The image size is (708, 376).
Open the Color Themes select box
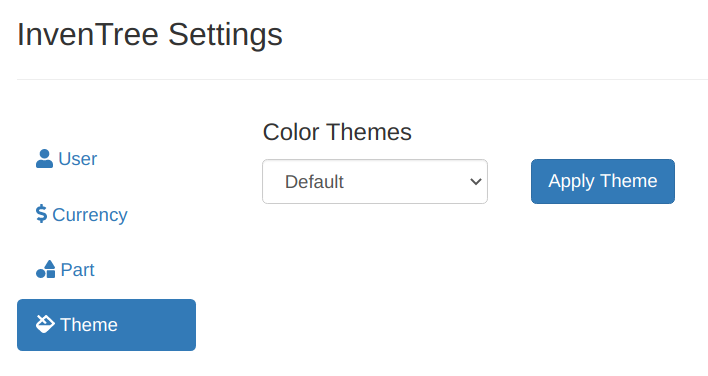click(x=375, y=181)
